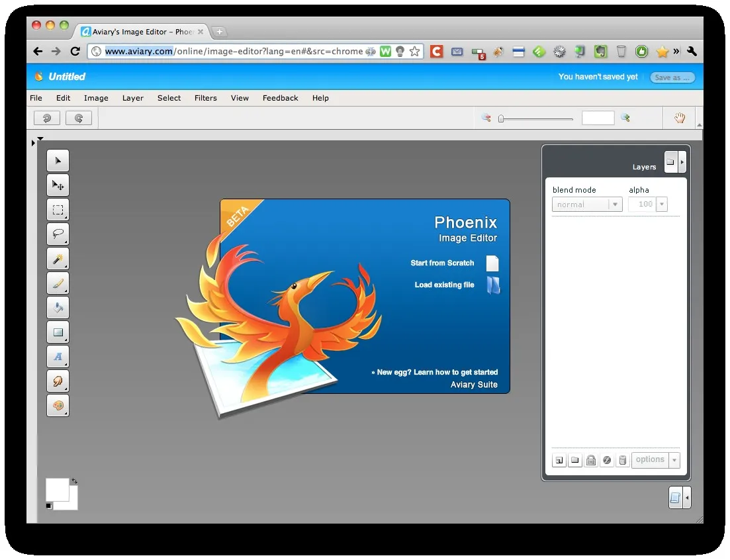Screen dimensions: 730x560
Task: Expand the layer options dropdown
Action: (674, 461)
